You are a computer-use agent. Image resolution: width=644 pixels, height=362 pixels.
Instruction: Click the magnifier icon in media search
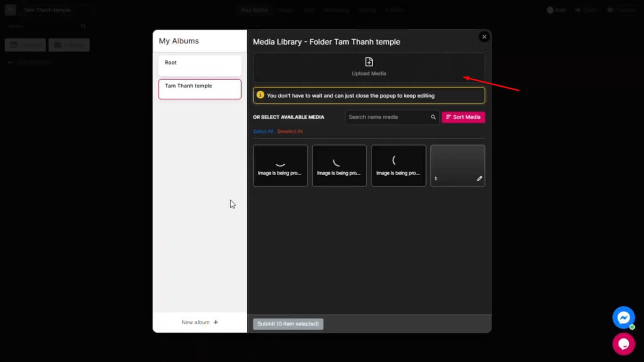coord(433,117)
